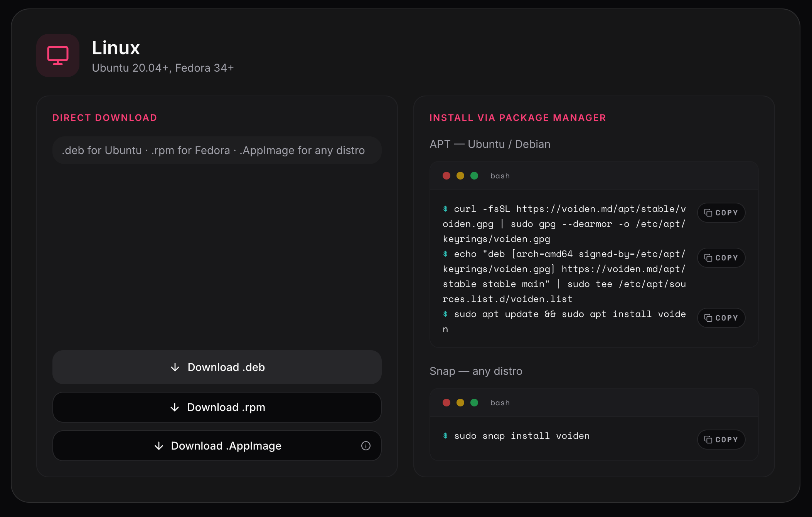Click the yellow dot in APT terminal

point(460,176)
